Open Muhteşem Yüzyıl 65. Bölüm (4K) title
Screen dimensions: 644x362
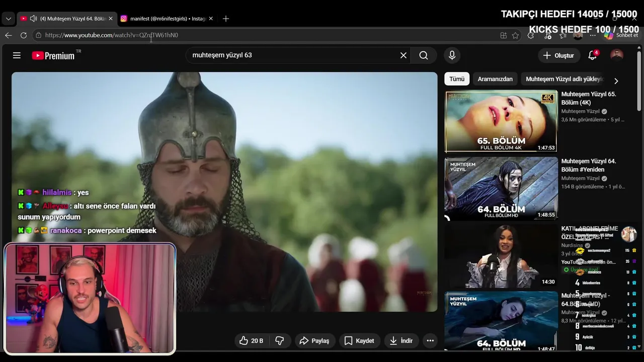(589, 98)
